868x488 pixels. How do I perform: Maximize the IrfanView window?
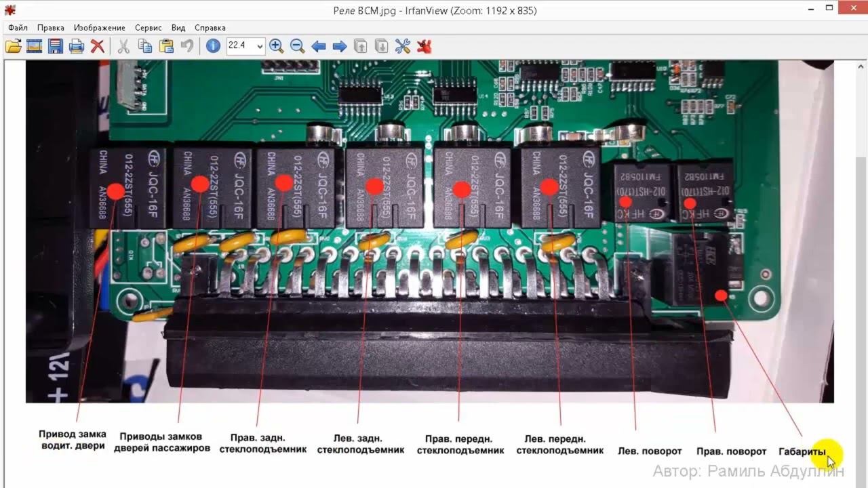click(x=830, y=9)
